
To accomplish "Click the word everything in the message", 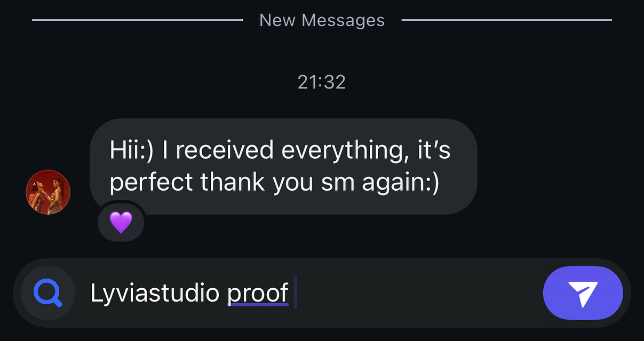I will pyautogui.click(x=341, y=151).
